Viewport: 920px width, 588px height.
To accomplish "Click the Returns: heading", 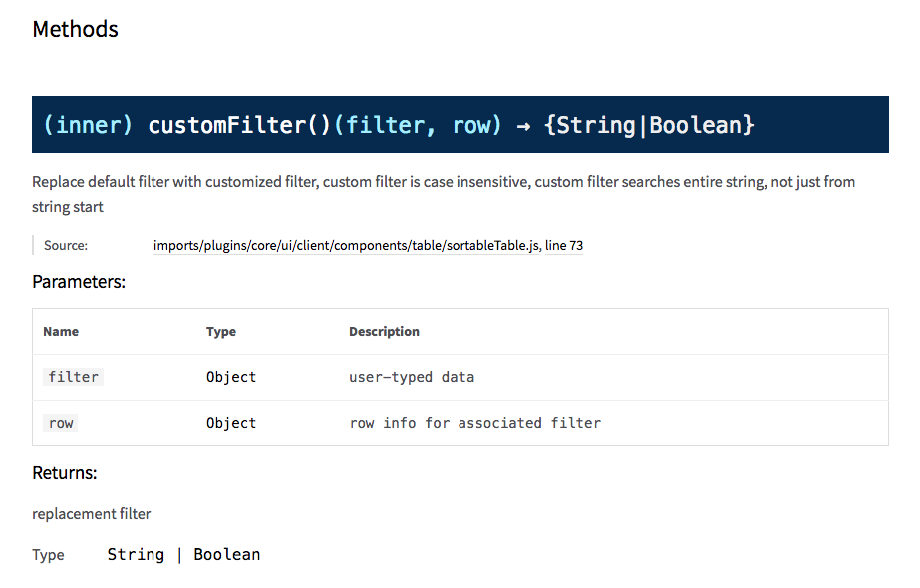I will (x=65, y=473).
